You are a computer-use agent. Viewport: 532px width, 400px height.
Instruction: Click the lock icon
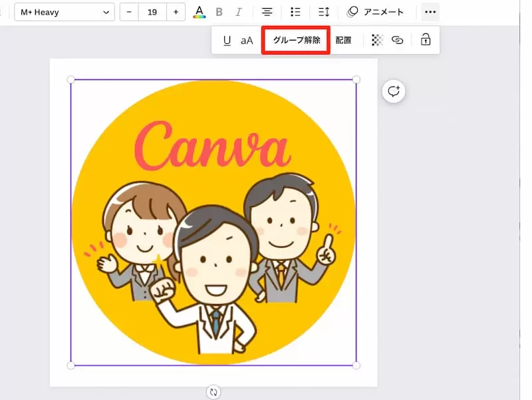(x=426, y=40)
